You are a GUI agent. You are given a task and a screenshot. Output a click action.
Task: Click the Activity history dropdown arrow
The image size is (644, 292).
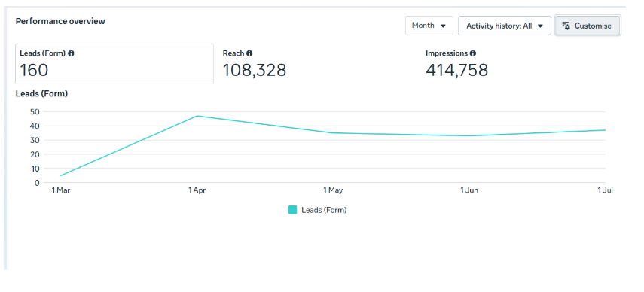[x=541, y=26]
